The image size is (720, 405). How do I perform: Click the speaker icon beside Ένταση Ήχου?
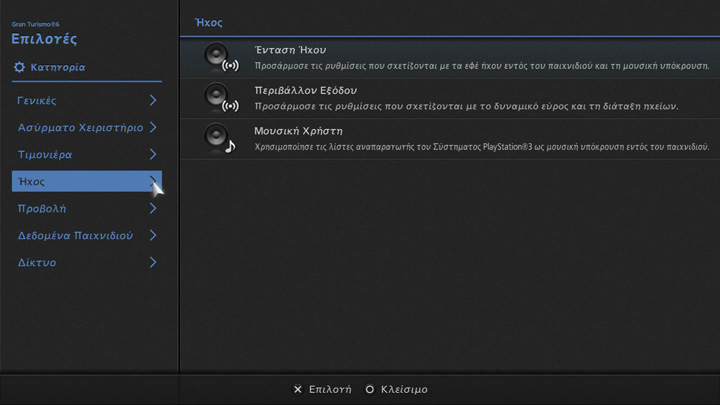[220, 57]
